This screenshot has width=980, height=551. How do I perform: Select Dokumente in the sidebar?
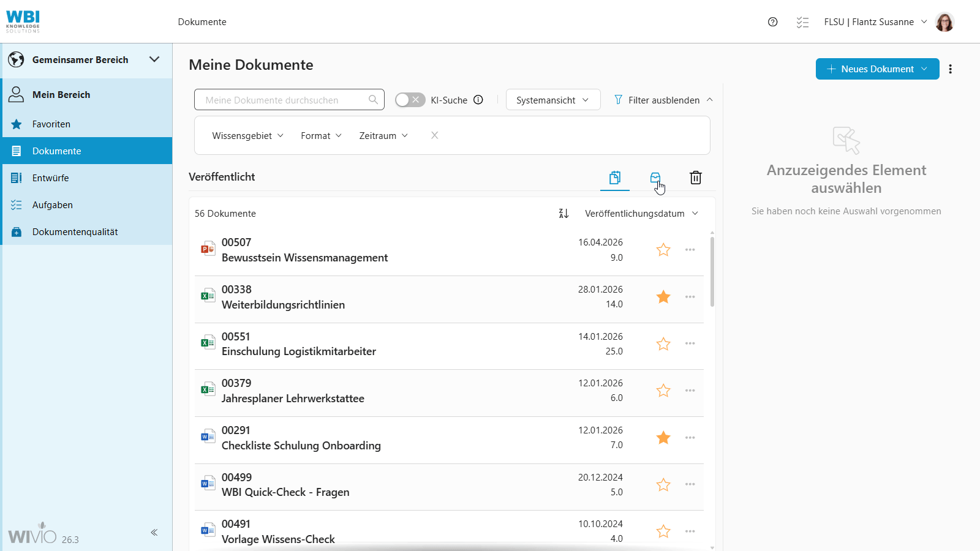tap(87, 151)
